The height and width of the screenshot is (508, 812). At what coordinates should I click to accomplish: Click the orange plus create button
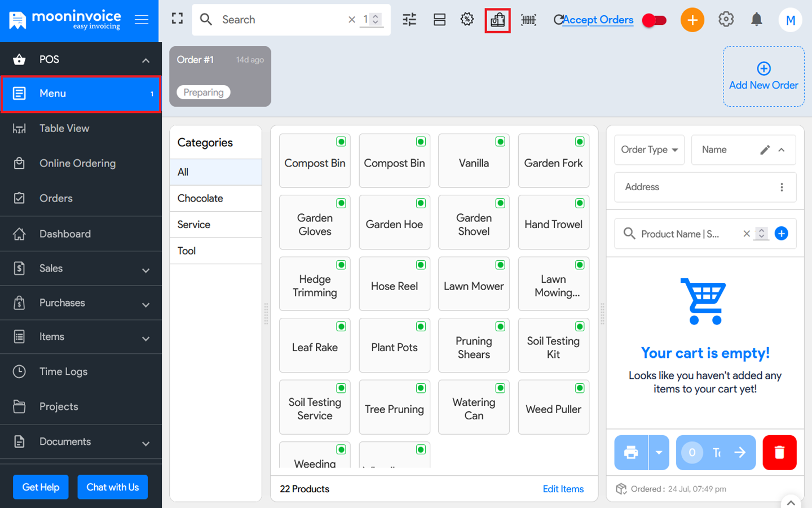tap(692, 20)
